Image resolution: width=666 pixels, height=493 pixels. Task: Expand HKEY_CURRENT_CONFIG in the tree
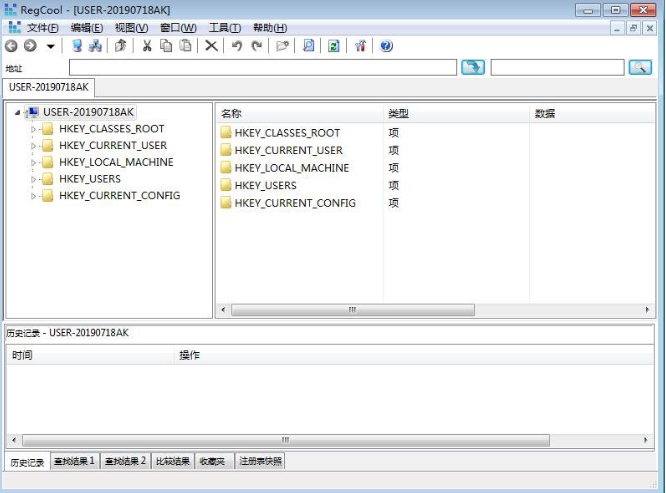coord(33,196)
